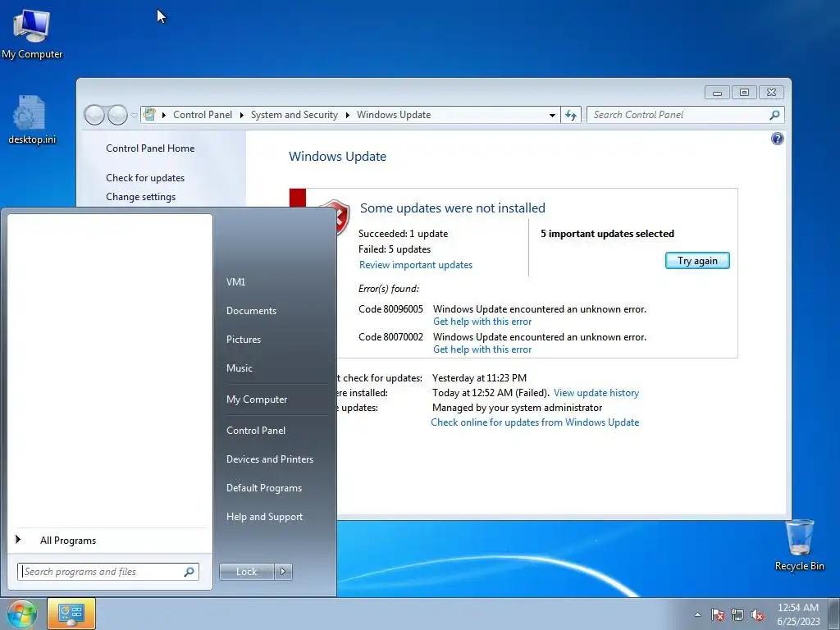Click the Forward navigation button
The image size is (840, 630).
pos(117,115)
